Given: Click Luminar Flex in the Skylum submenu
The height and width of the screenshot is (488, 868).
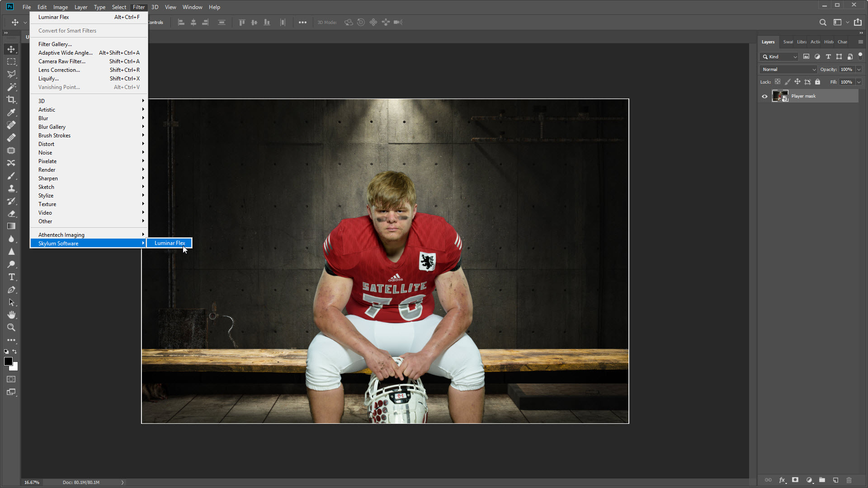Looking at the screenshot, I should coord(170,243).
